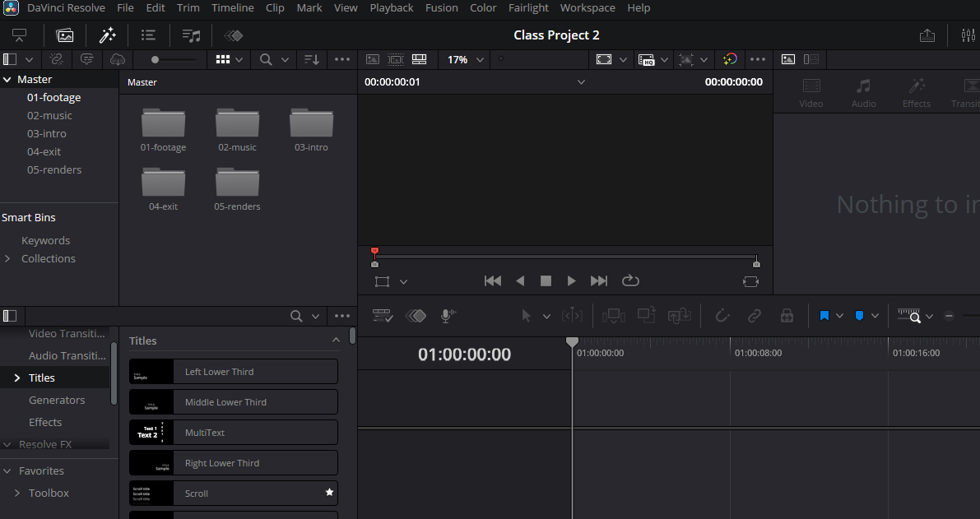Click the search icon in Effects panel
This screenshot has width=980, height=519.
click(x=296, y=316)
